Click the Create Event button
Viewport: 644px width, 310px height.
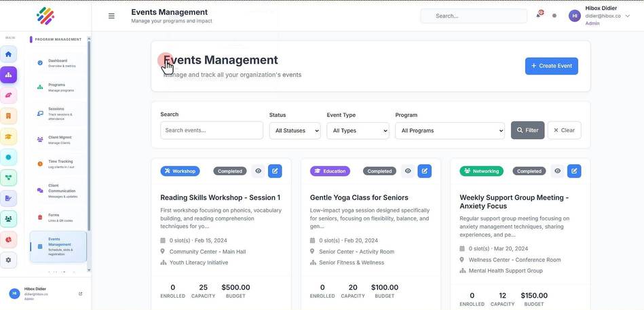tap(551, 66)
